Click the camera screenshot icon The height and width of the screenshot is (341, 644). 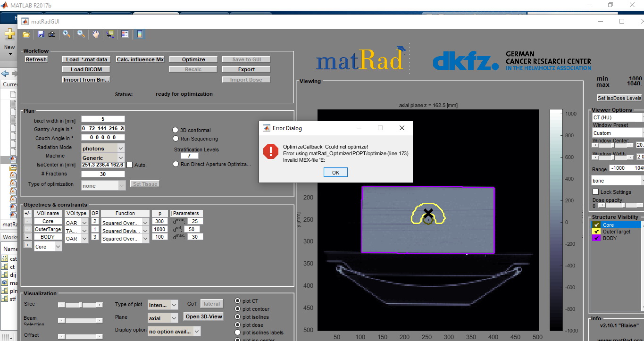coord(51,35)
